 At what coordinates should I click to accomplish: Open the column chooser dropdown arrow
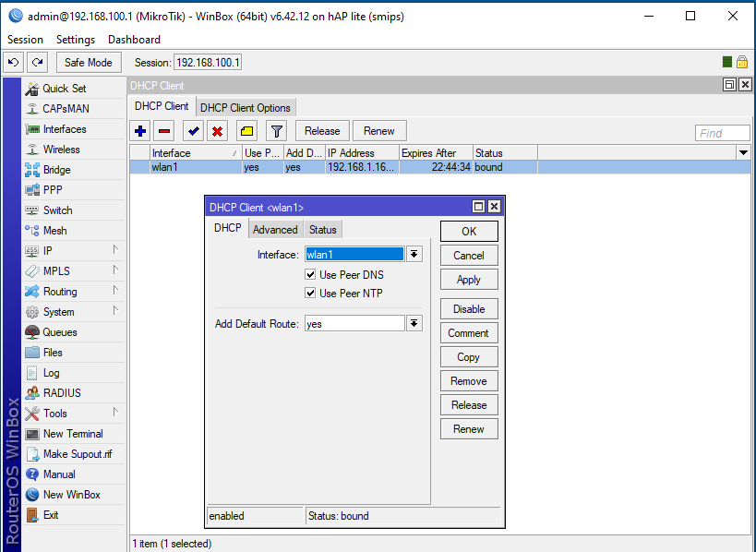(743, 153)
